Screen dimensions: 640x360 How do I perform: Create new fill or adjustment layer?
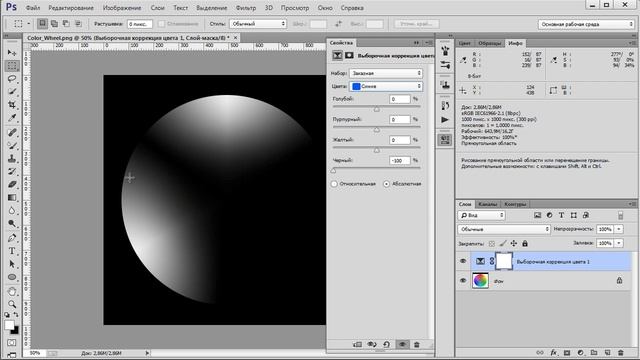pos(580,353)
